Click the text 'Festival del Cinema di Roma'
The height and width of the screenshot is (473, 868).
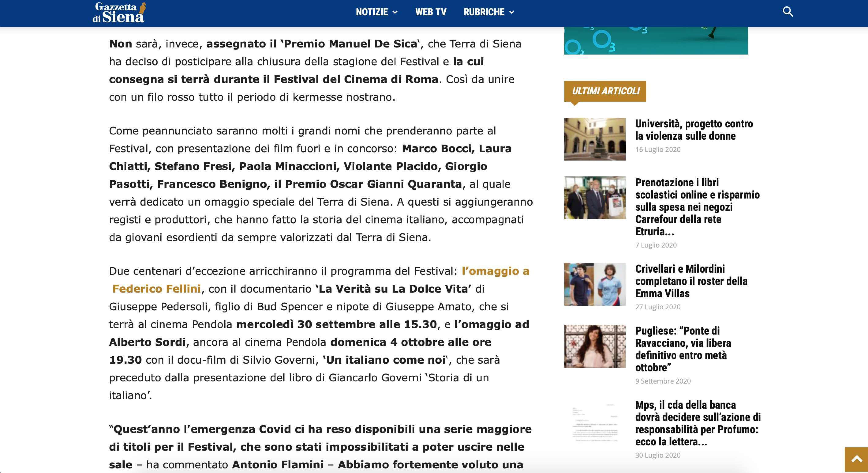[x=355, y=79]
